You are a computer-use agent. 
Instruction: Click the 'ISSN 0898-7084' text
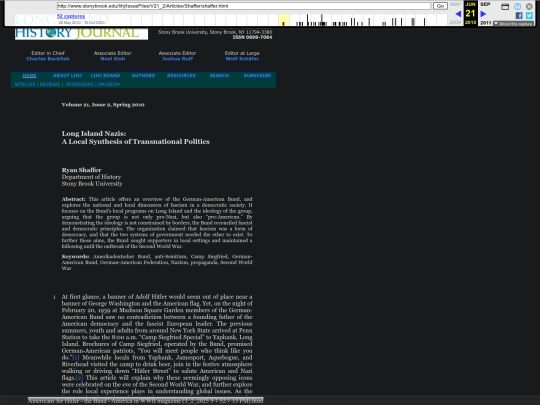pos(252,37)
